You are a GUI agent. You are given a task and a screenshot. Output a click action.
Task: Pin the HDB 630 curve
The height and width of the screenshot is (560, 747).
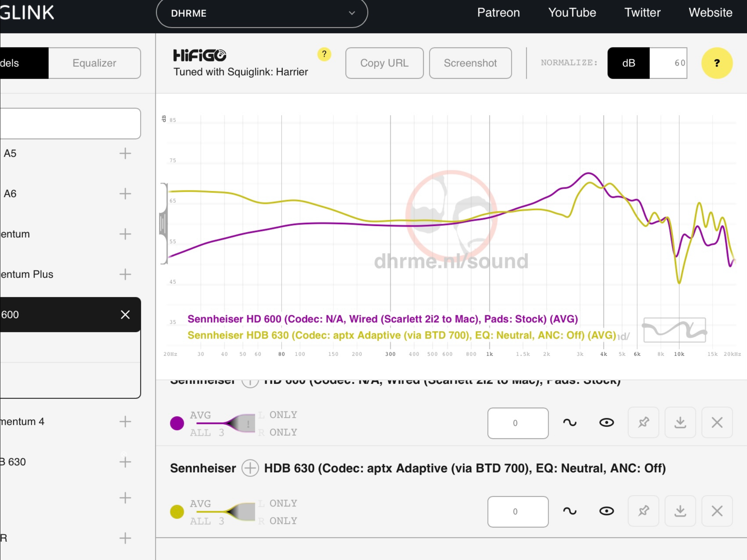point(643,511)
